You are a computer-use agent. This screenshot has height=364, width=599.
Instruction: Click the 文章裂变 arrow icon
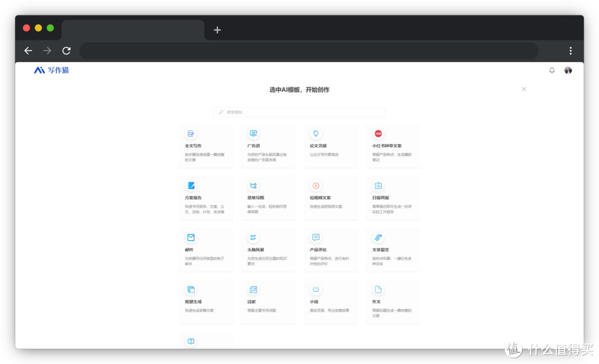(x=378, y=237)
